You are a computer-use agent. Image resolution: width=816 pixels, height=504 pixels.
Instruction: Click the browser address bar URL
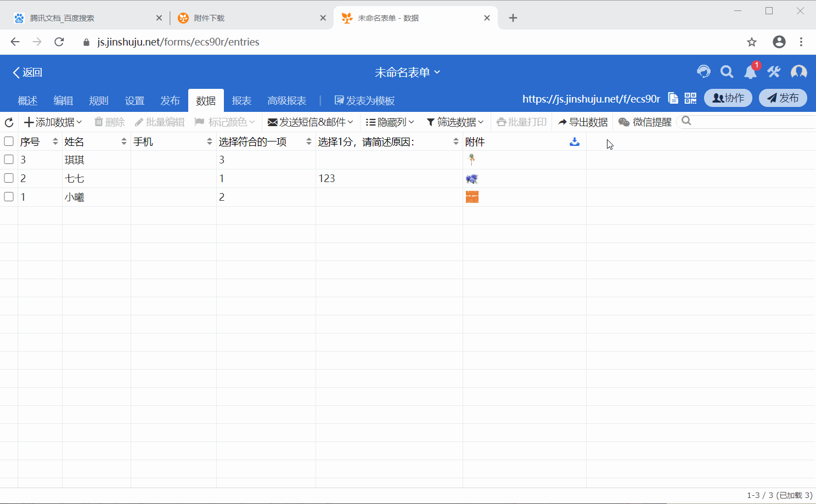pos(178,42)
